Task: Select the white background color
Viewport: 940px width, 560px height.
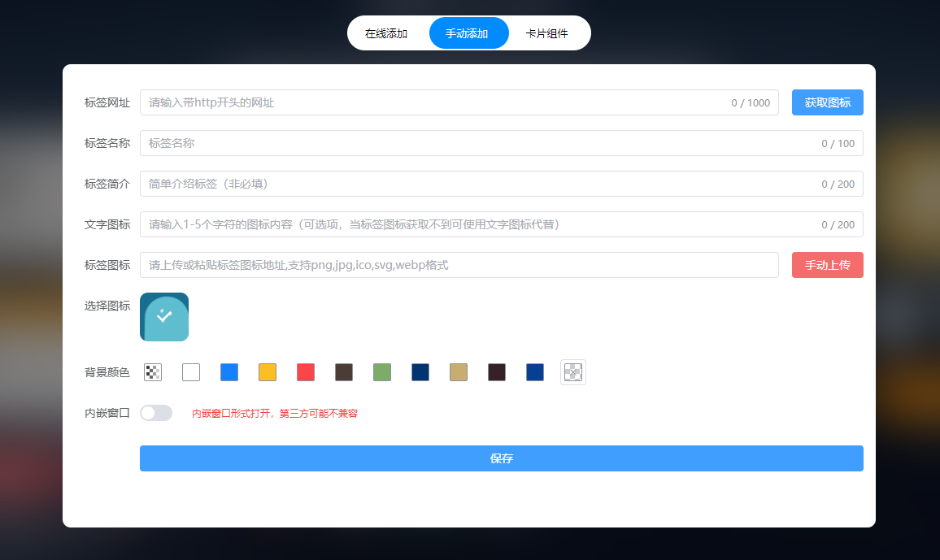Action: (x=191, y=371)
